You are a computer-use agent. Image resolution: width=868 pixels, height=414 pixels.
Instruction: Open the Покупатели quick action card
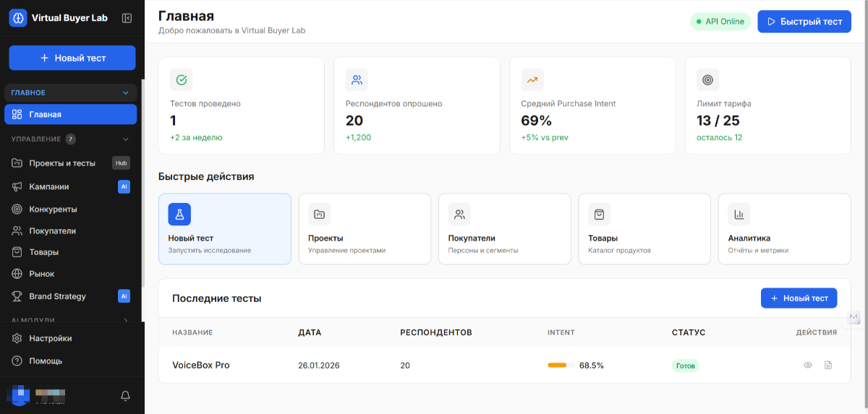pos(505,229)
